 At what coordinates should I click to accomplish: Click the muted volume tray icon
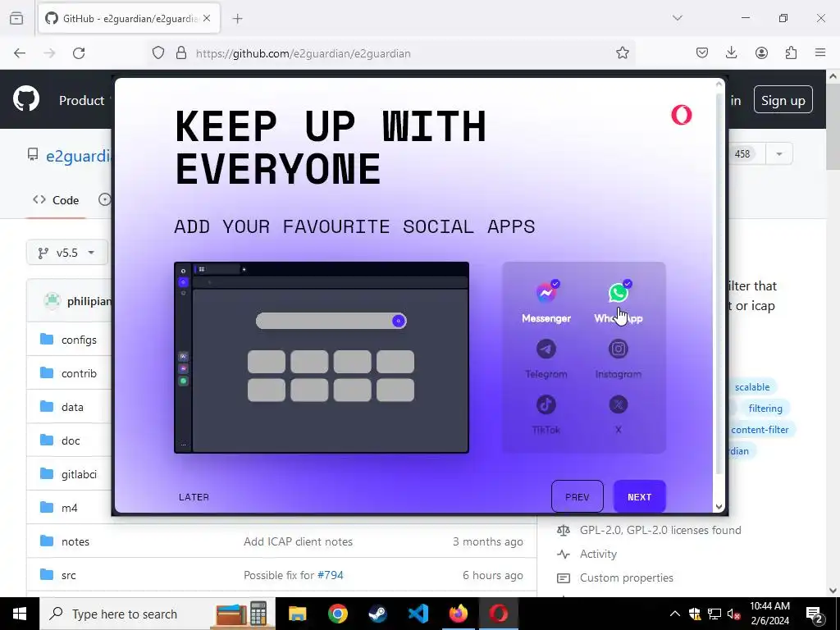[733, 614]
